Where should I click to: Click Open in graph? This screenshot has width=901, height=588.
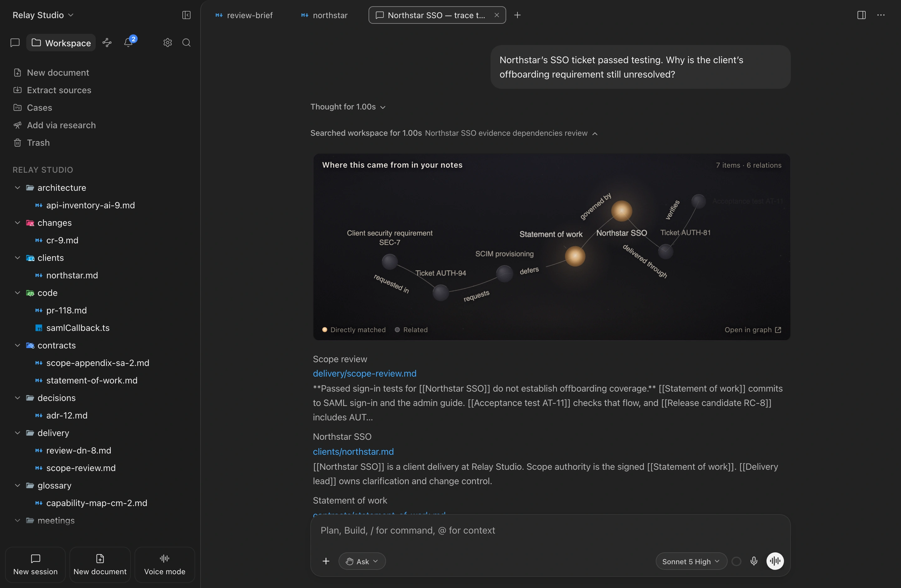753,330
